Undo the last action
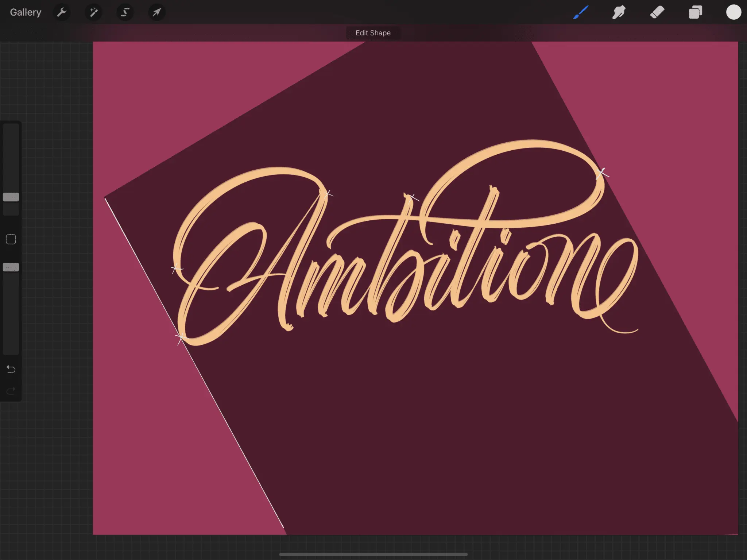The image size is (747, 560). pos(11,369)
